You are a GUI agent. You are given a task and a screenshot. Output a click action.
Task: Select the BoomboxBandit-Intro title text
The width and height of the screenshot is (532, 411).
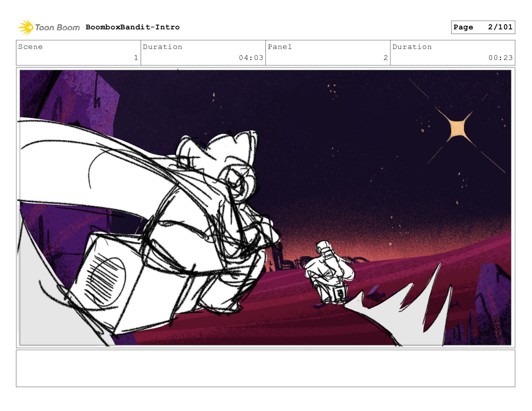click(133, 27)
